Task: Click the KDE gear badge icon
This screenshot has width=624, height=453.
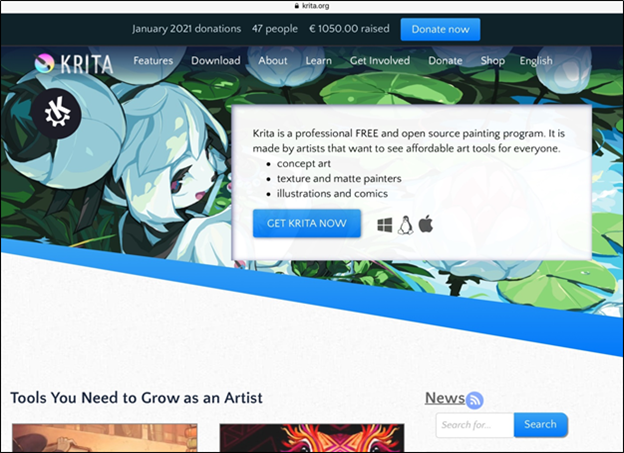Action: [x=57, y=113]
